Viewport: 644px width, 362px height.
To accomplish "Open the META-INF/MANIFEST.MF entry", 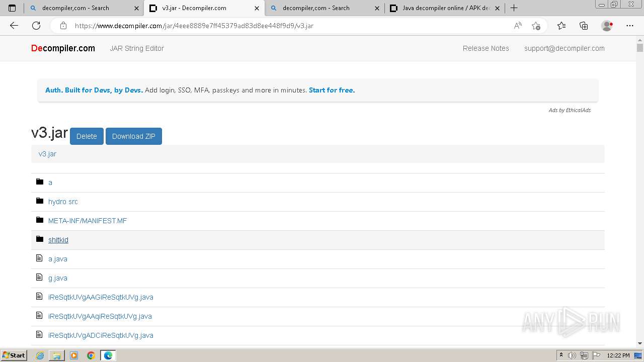I will tap(88, 221).
